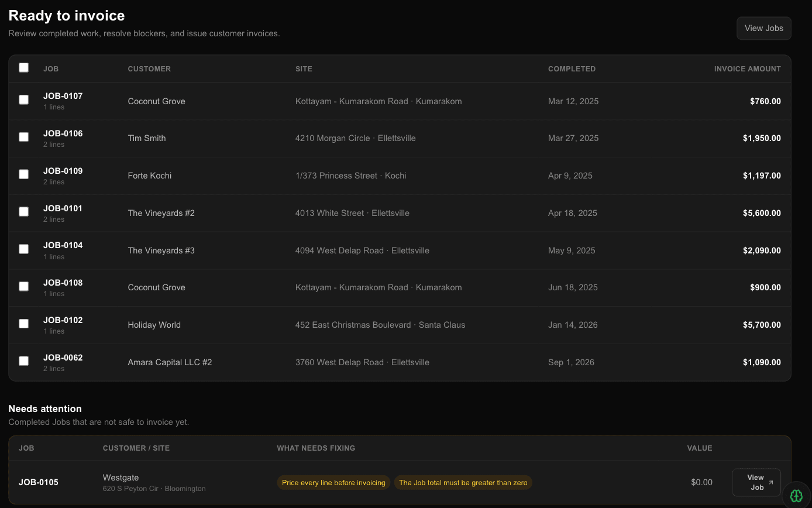Click the Coconut Grove customer in JOB-0107 row

(156, 101)
